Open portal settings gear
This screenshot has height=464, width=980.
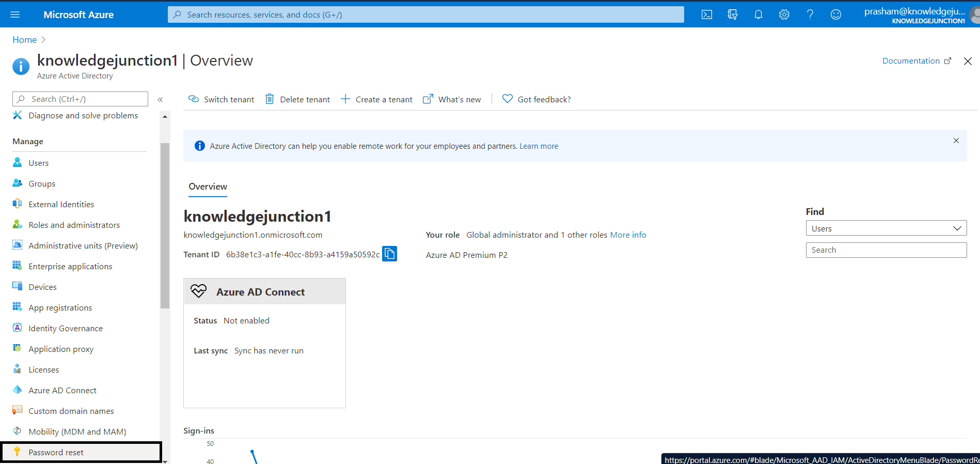tap(784, 14)
